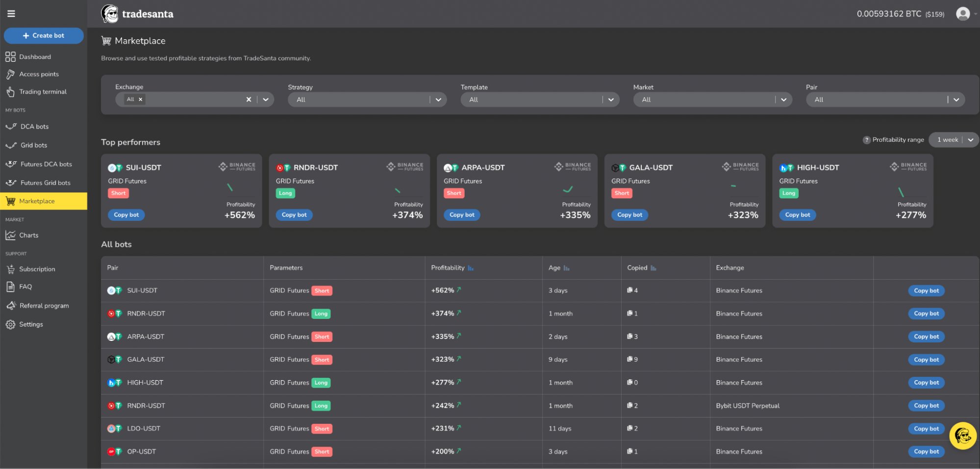
Task: Click Binance Futures logo on SUI-USDT card
Action: (237, 167)
